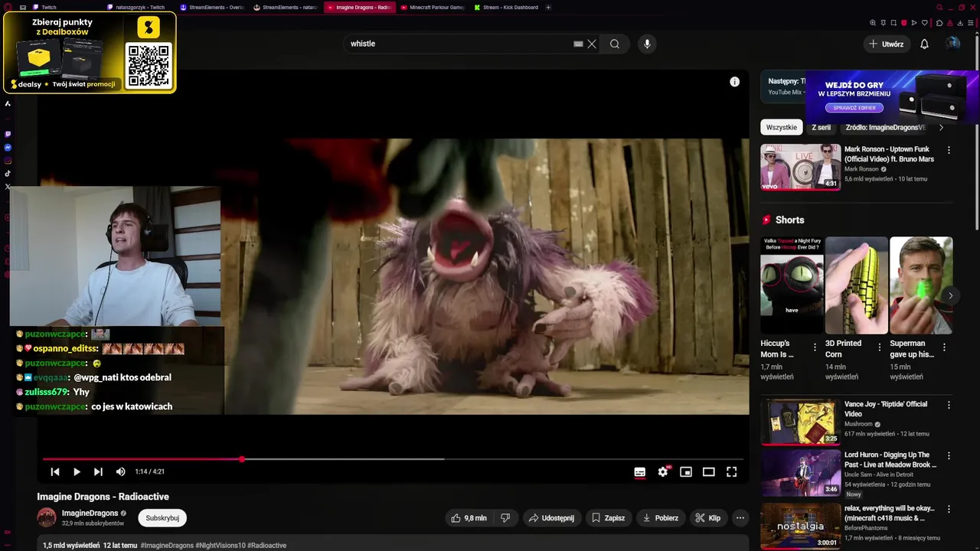Enter fullscreen mode
The height and width of the screenshot is (551, 980).
(x=732, y=472)
